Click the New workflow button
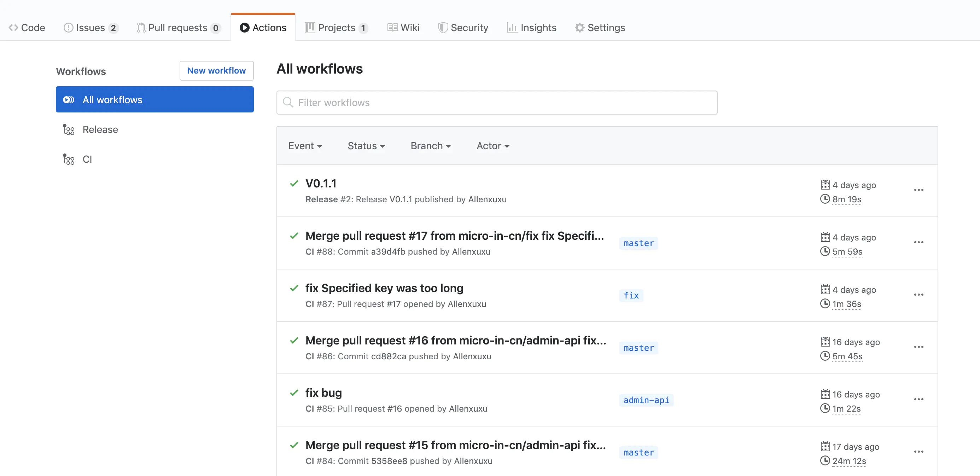The height and width of the screenshot is (476, 980). (216, 70)
